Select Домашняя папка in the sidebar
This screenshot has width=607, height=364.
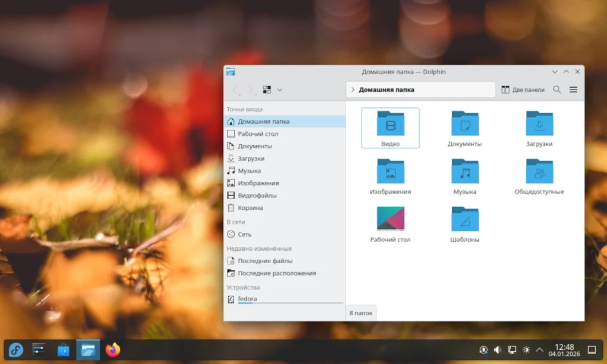[285, 122]
